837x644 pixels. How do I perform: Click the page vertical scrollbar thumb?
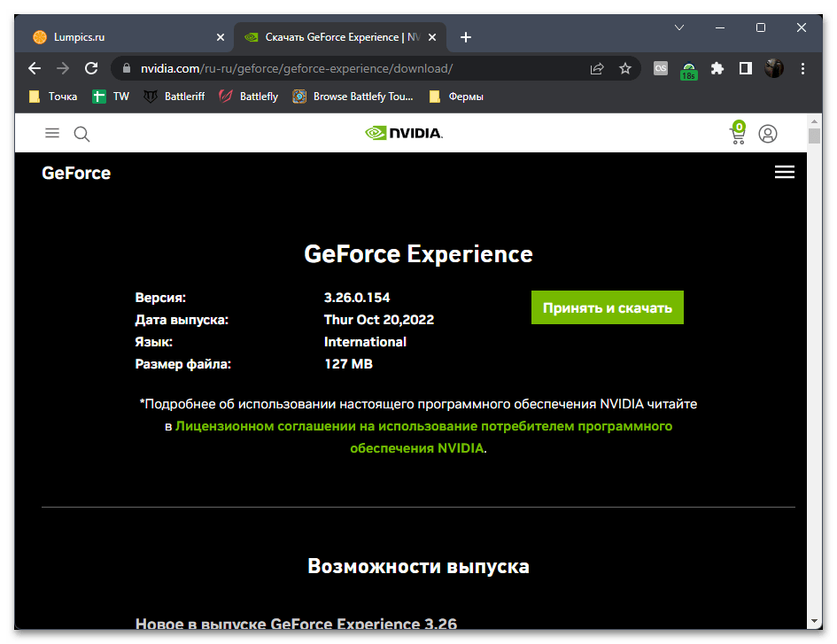tap(814, 136)
